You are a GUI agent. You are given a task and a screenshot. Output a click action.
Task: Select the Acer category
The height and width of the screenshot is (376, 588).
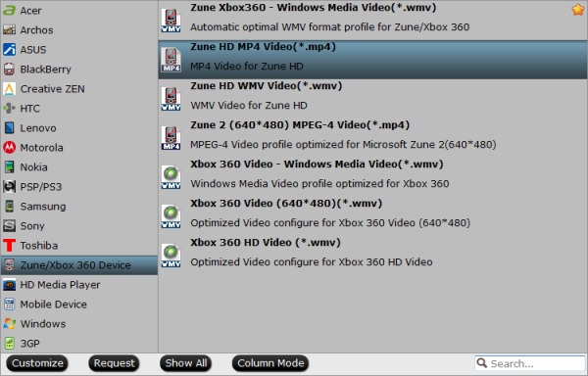pyautogui.click(x=79, y=11)
